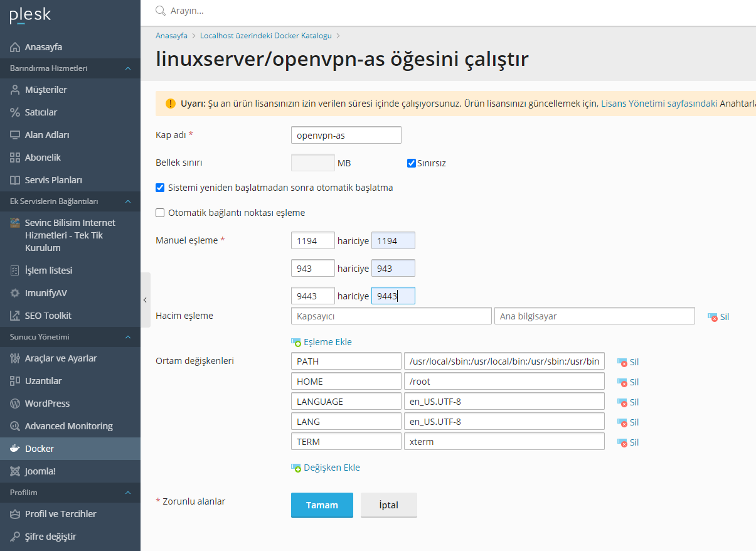
Task: Click the İptal button
Action: click(389, 505)
